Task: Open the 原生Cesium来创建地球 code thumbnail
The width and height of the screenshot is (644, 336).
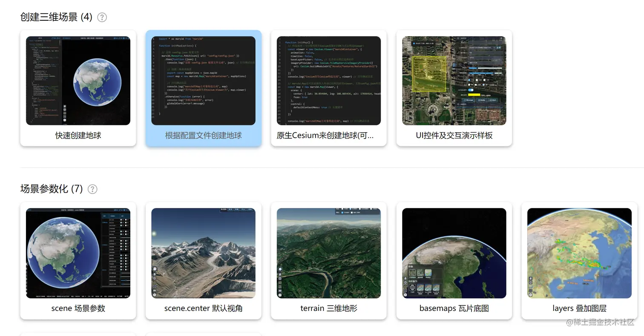Action: [329, 81]
